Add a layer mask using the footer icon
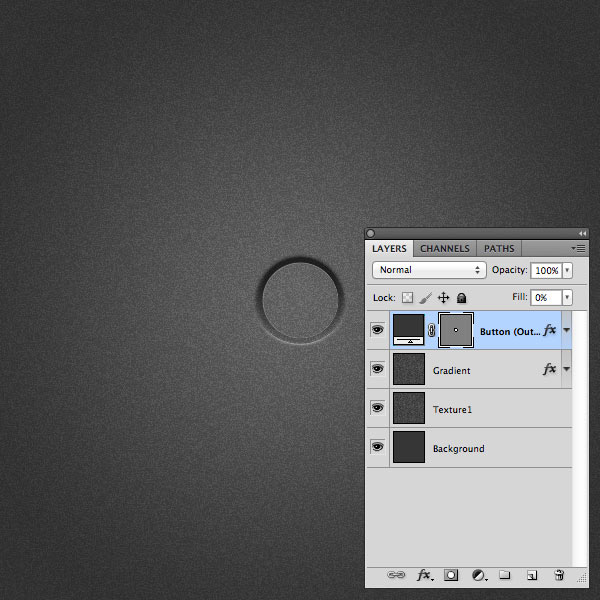 pos(451,575)
